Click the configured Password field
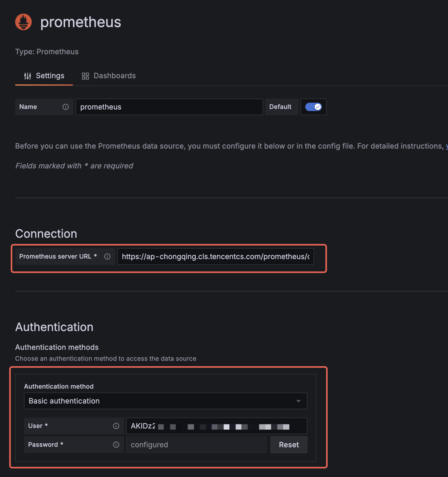Viewport: 448px width, 477px height. [x=196, y=445]
